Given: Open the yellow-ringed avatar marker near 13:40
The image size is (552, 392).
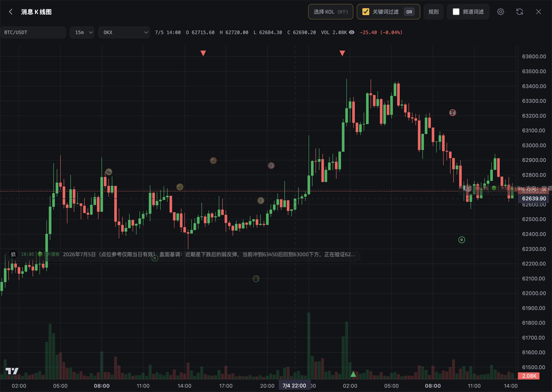Looking at the screenshot, I should [180, 187].
